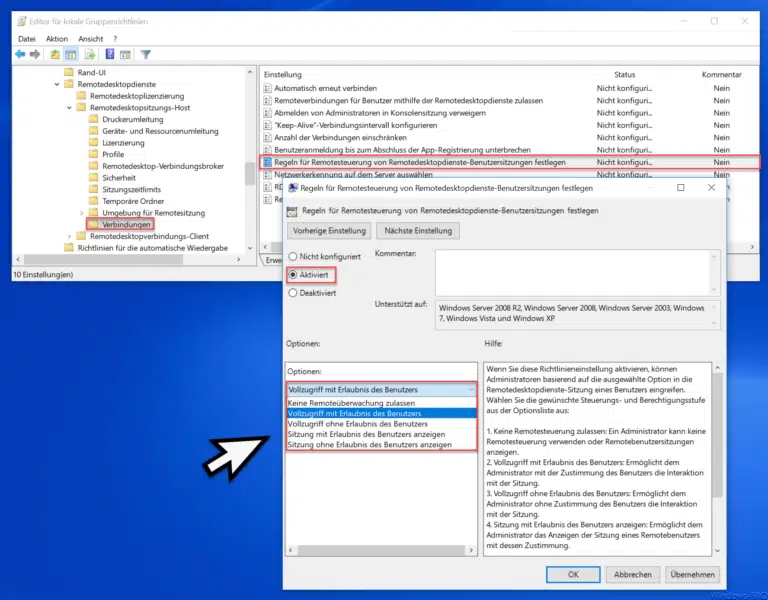
Task: Click the Back arrow toolbar icon
Action: click(20, 54)
